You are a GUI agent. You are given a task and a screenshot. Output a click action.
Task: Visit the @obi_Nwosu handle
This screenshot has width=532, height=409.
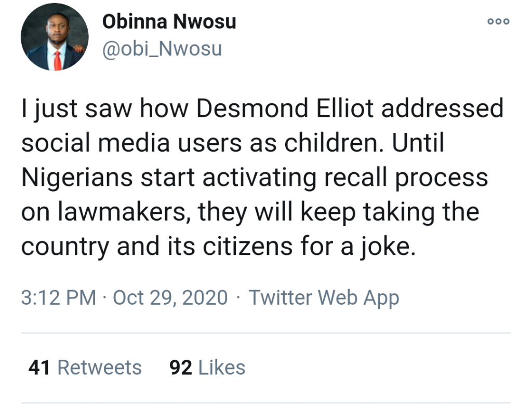[x=162, y=49]
